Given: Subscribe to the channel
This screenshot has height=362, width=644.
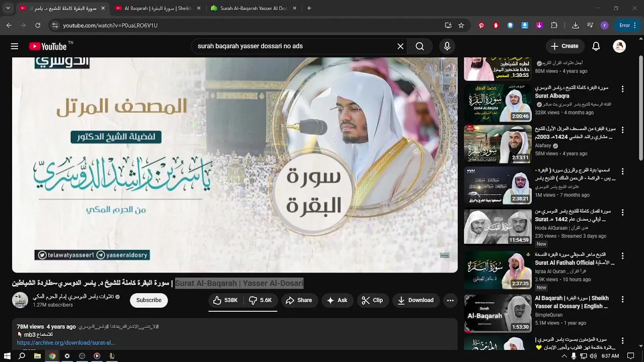Looking at the screenshot, I should pyautogui.click(x=149, y=300).
